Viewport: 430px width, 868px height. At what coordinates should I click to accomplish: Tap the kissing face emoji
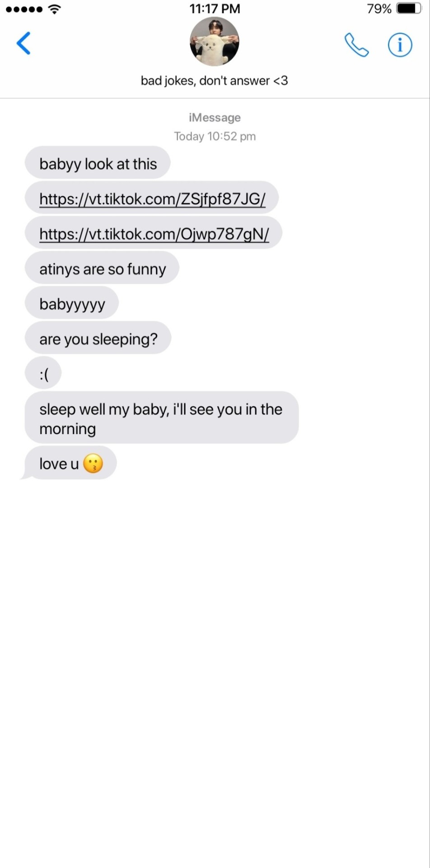coord(93,464)
